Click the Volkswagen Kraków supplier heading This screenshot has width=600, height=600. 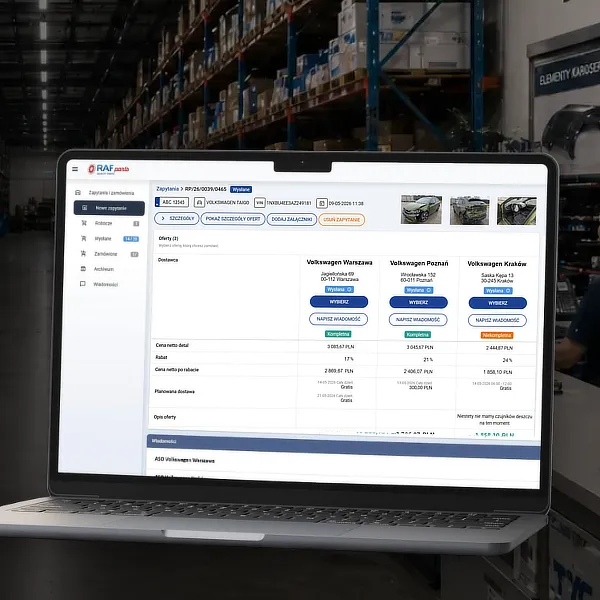[x=497, y=264]
